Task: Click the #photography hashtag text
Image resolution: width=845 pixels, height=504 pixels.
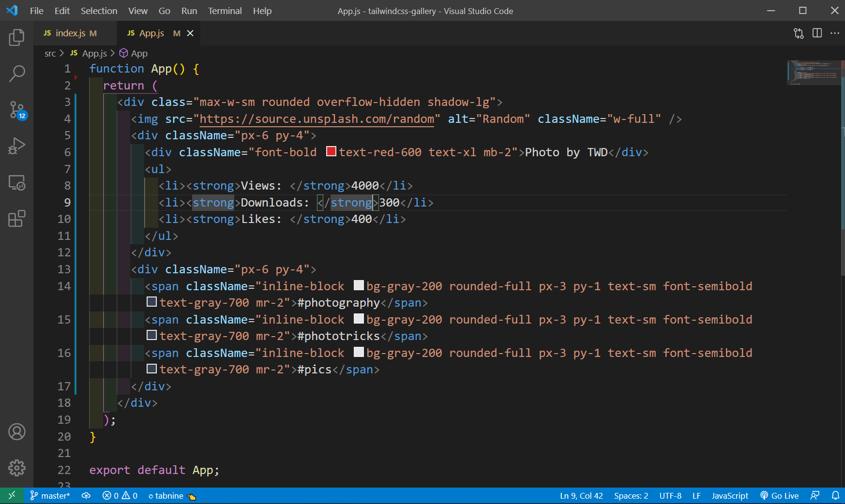Action: point(338,303)
